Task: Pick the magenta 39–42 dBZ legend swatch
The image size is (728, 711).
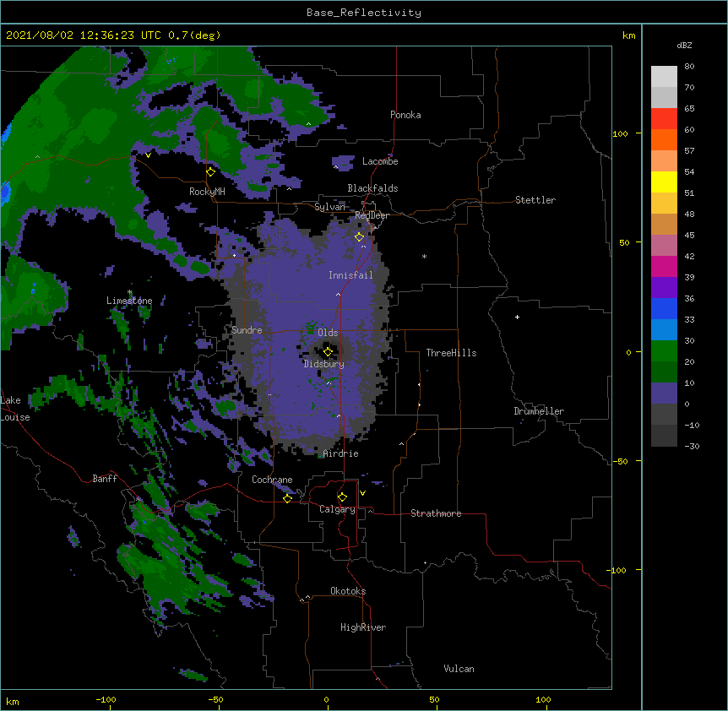Action: tap(664, 266)
